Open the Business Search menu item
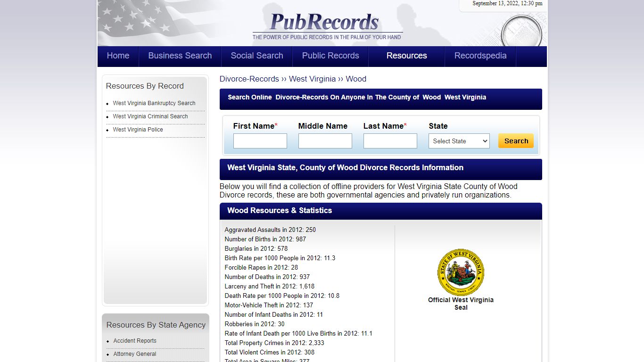The height and width of the screenshot is (362, 644). click(180, 56)
